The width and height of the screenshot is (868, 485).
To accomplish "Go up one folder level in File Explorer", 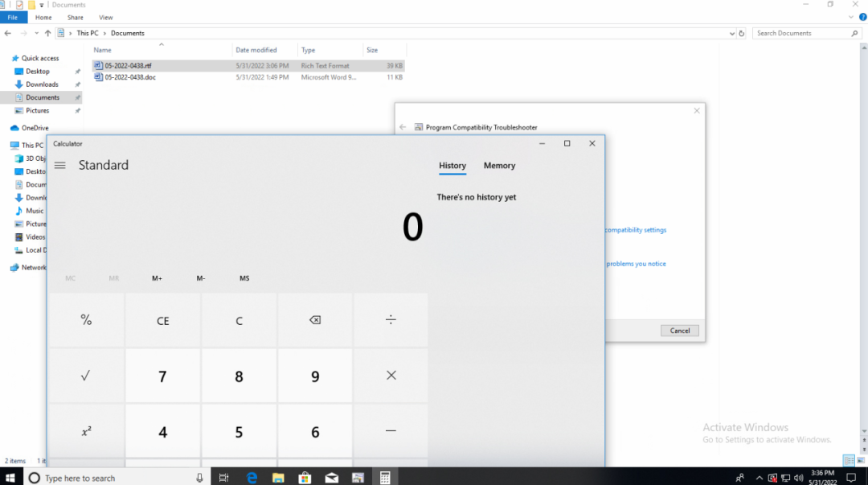I will click(47, 33).
